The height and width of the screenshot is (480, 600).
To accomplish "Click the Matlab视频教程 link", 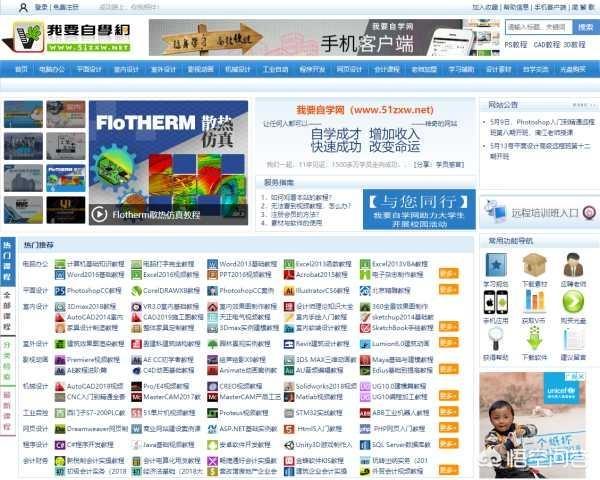I will [x=319, y=397].
